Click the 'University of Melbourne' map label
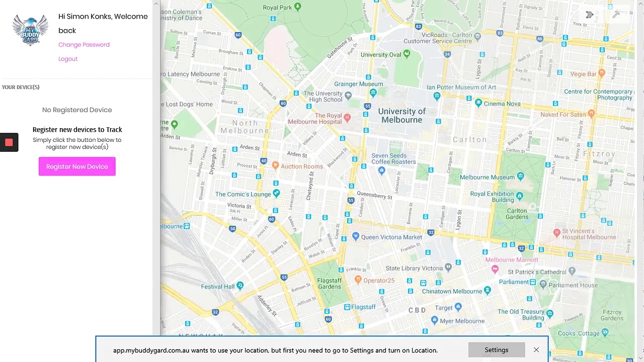Image resolution: width=644 pixels, height=362 pixels. click(401, 116)
